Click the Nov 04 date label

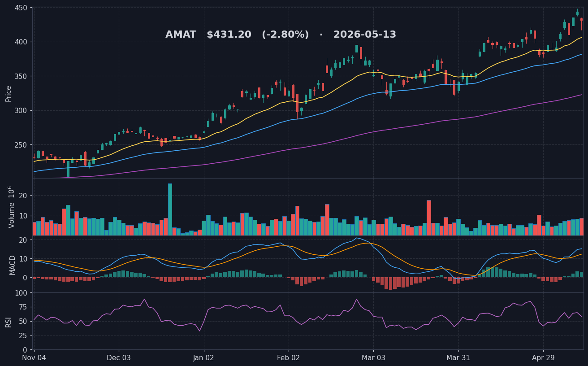click(34, 357)
